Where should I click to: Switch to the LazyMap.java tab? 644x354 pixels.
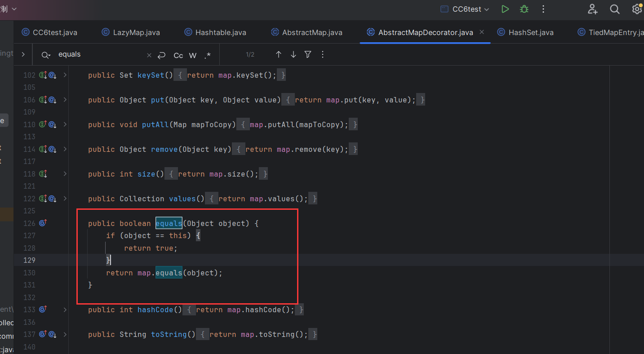(131, 32)
